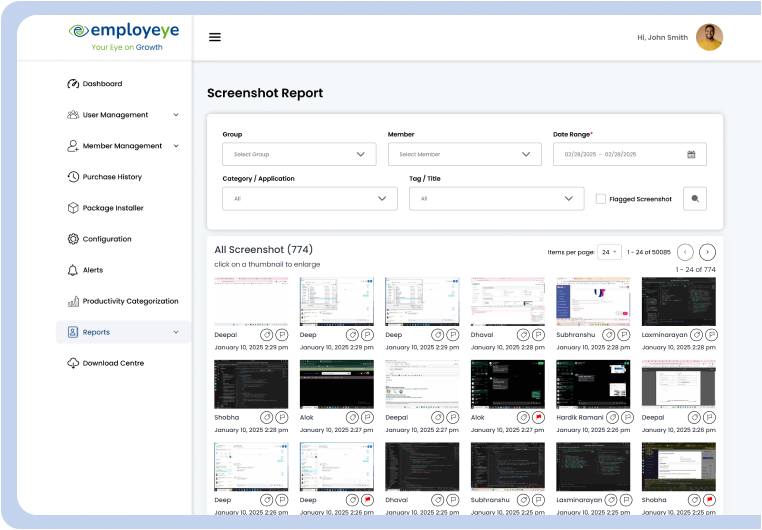
Task: Go to previous page of screenshots
Action: [685, 252]
